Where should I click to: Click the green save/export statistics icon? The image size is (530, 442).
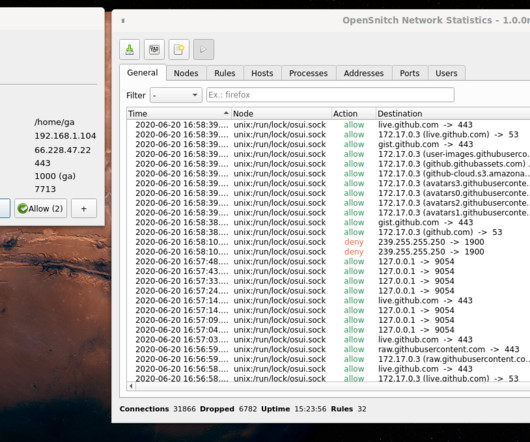[129, 50]
